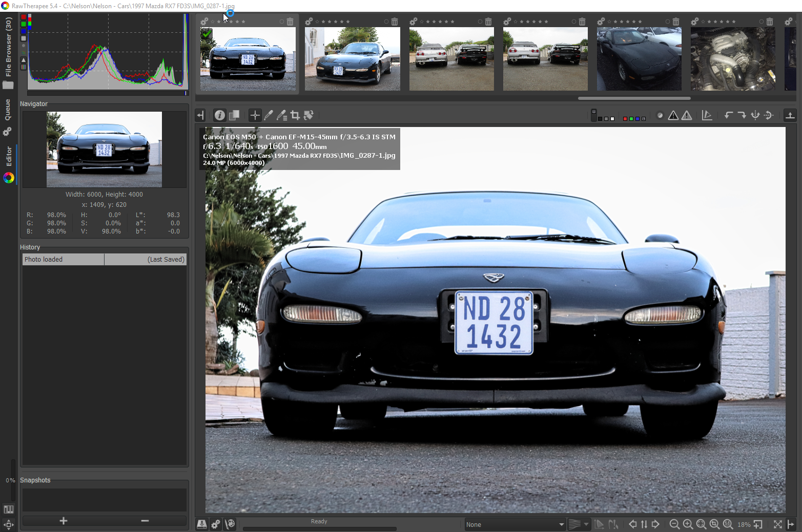
Task: Select the straighten / fine rotation tool
Action: click(309, 115)
